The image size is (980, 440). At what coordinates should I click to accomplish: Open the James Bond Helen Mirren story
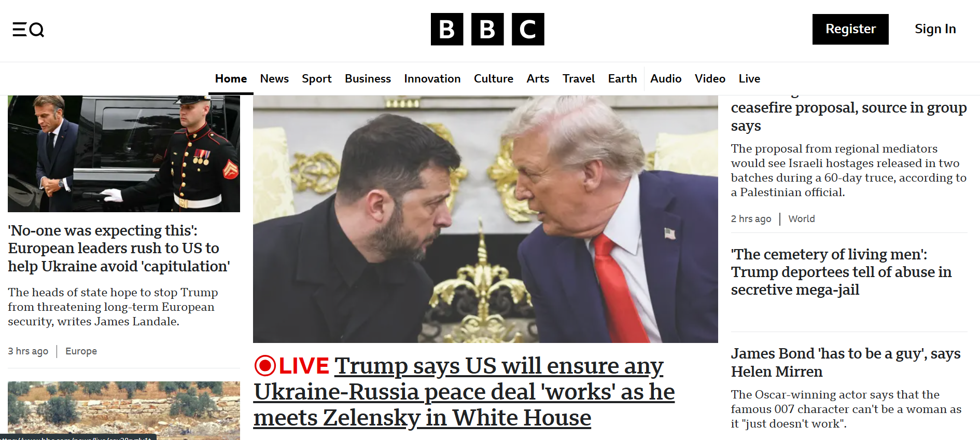(x=846, y=362)
